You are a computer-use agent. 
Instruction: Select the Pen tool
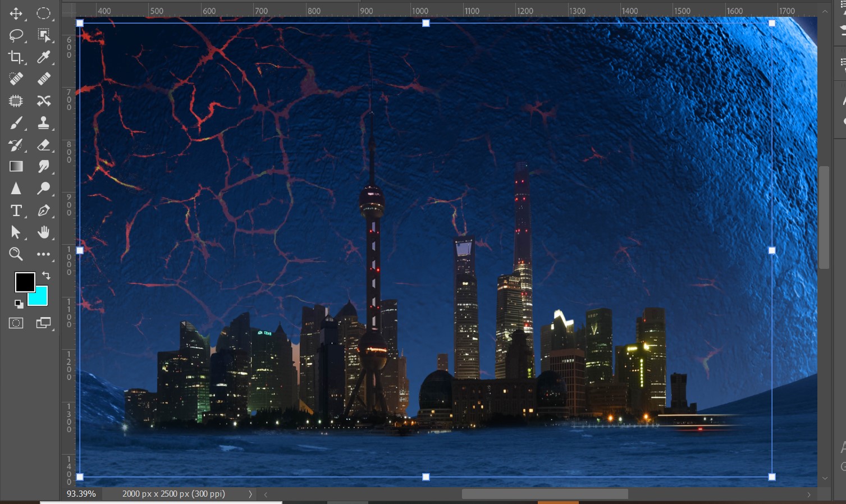(x=43, y=210)
